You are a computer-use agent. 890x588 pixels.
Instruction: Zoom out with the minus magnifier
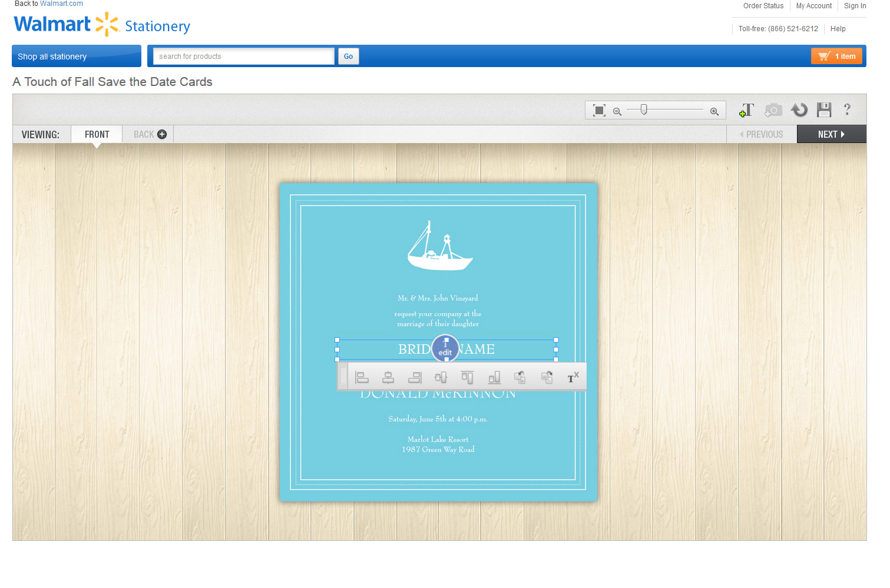pos(617,111)
